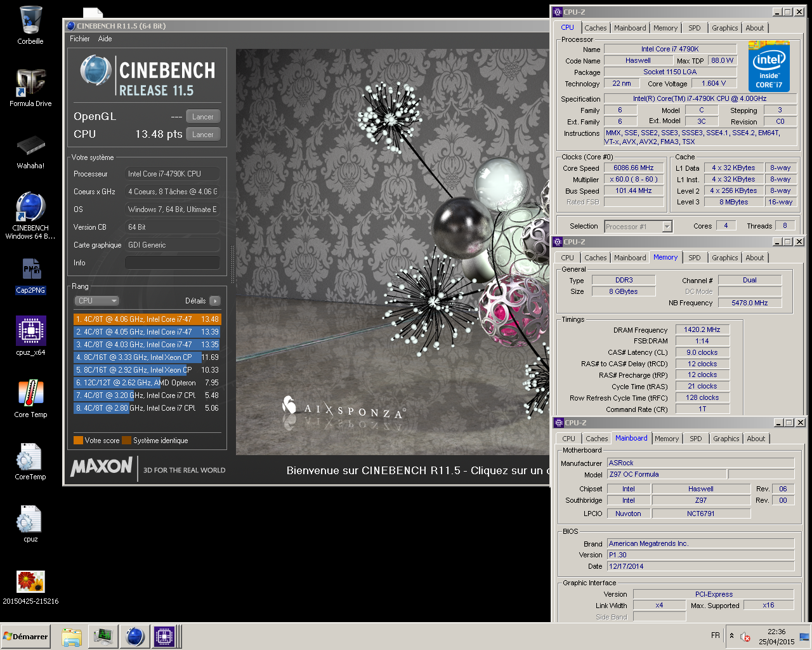Image resolution: width=812 pixels, height=650 pixels.
Task: Select the Xeon 2.92 GHz row, 10.33
Action: 147,370
